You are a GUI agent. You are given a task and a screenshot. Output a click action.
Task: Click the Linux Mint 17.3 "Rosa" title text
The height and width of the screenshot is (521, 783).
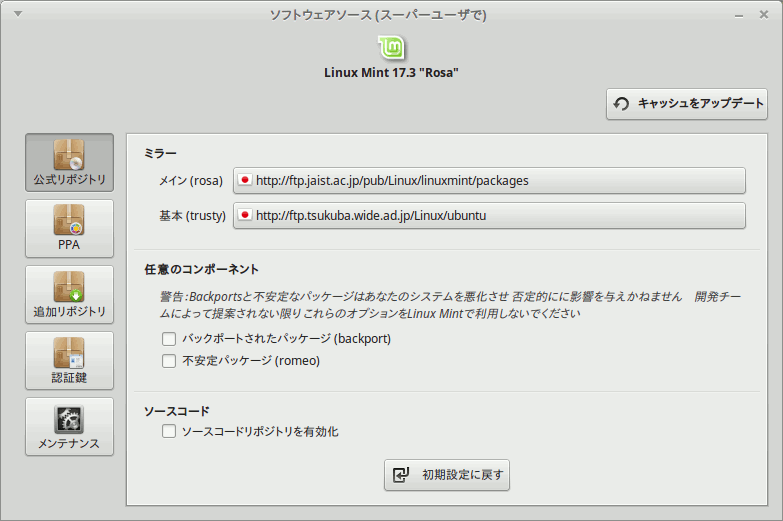(x=391, y=72)
